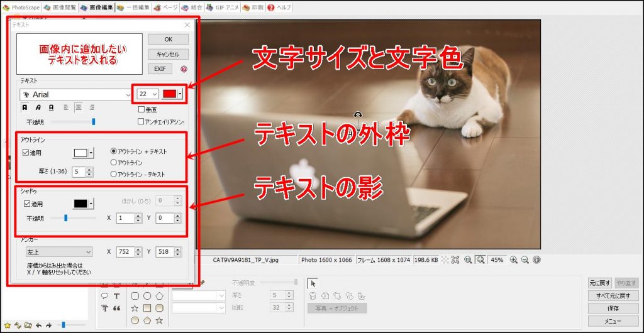Click the text 不透明 opacity slider
Screen dimensions: 644x333
click(73, 121)
